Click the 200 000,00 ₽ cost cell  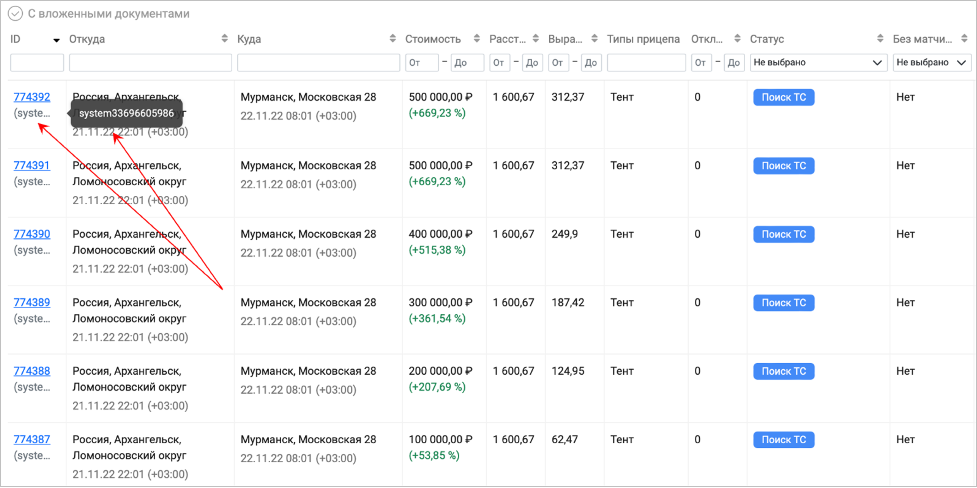pos(441,371)
